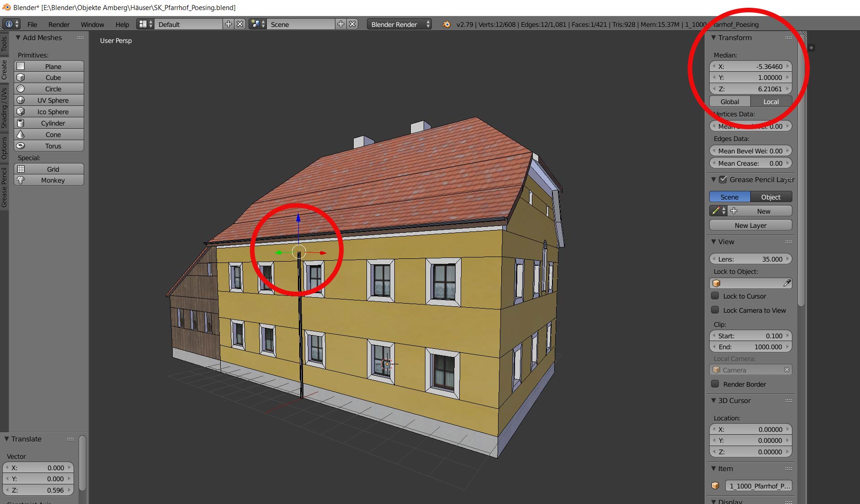Collapse the 3D Cursor panel
Viewport: 860px width, 504px height.
(713, 400)
